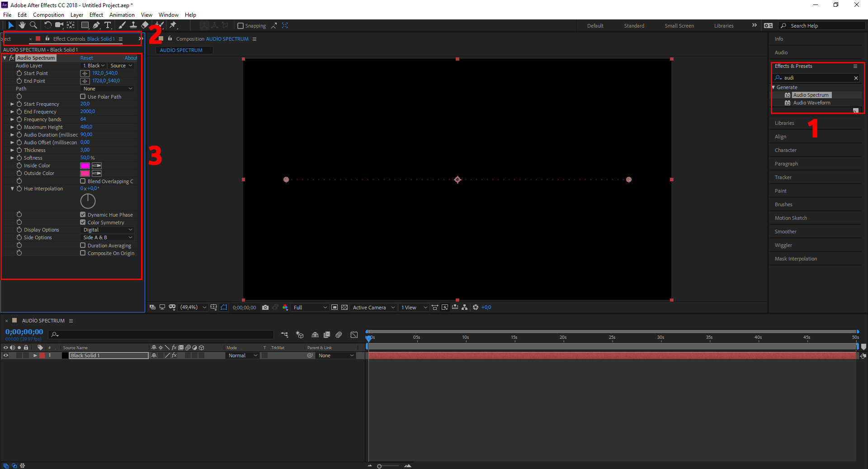Screen dimensions: 868x469
Task: Expand the Start Frequency property
Action: (x=12, y=104)
